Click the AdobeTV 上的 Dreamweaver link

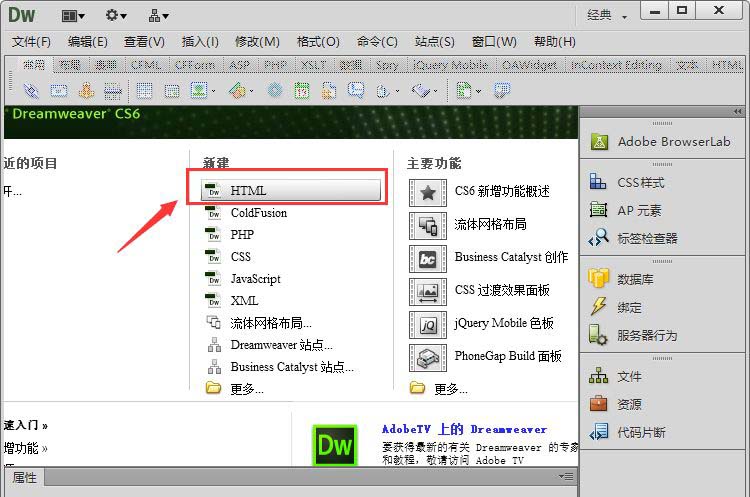(x=464, y=428)
